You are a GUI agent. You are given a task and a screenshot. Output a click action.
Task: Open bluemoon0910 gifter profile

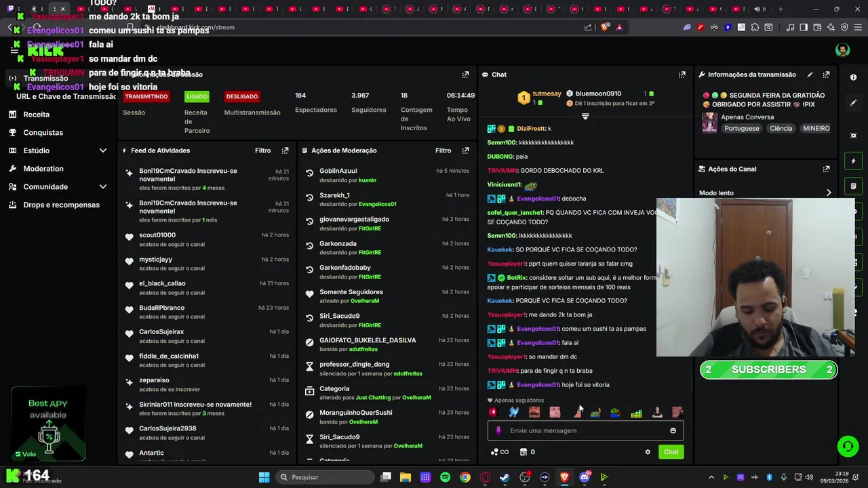(598, 94)
